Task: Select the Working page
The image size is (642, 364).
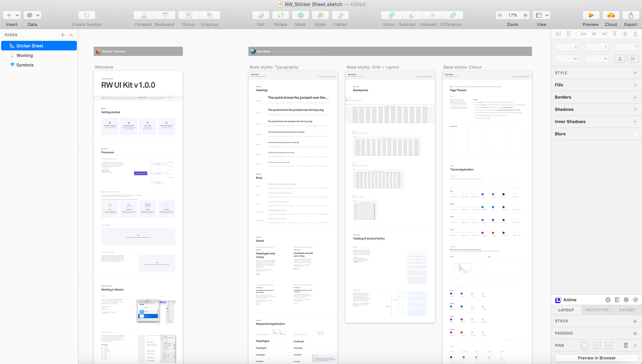Action: (39, 55)
